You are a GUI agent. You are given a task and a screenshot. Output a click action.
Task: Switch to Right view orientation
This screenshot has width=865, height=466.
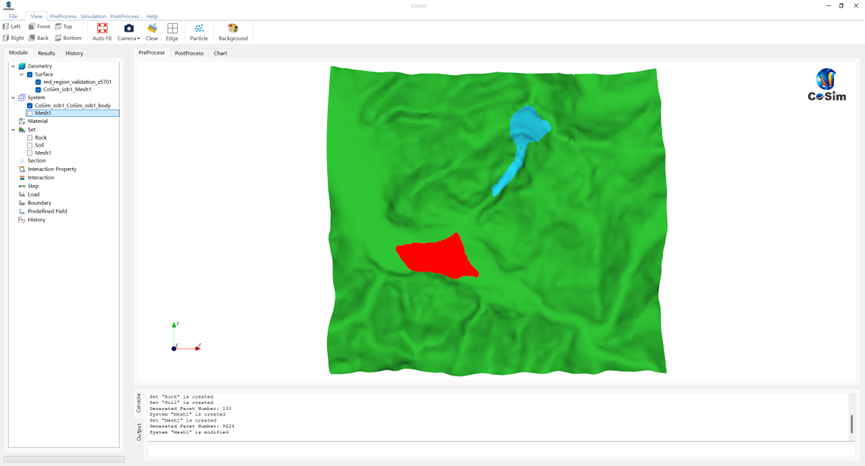[x=13, y=38]
